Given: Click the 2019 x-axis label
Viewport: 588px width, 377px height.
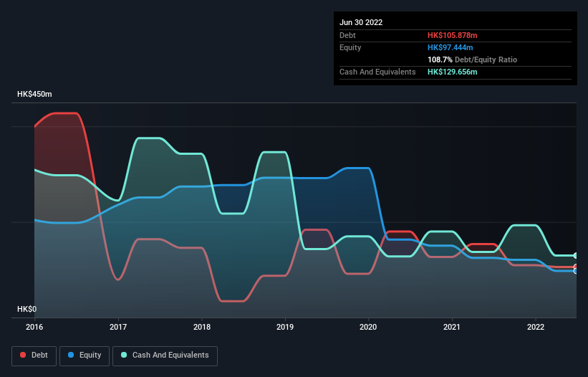Looking at the screenshot, I should click(x=285, y=327).
